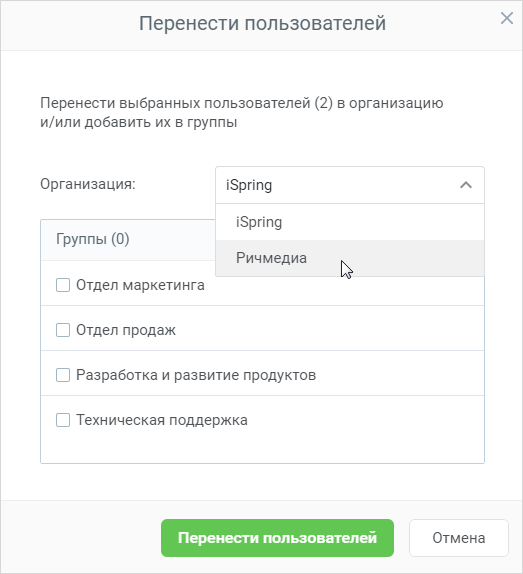Screen dimensions: 523x574
Task: Toggle the Техническая поддержка checkbox
Action: (63, 420)
